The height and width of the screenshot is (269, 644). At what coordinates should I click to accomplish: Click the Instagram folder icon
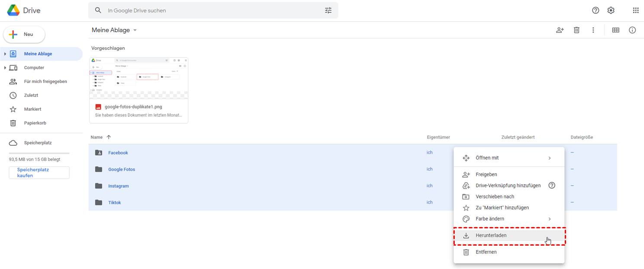(99, 186)
